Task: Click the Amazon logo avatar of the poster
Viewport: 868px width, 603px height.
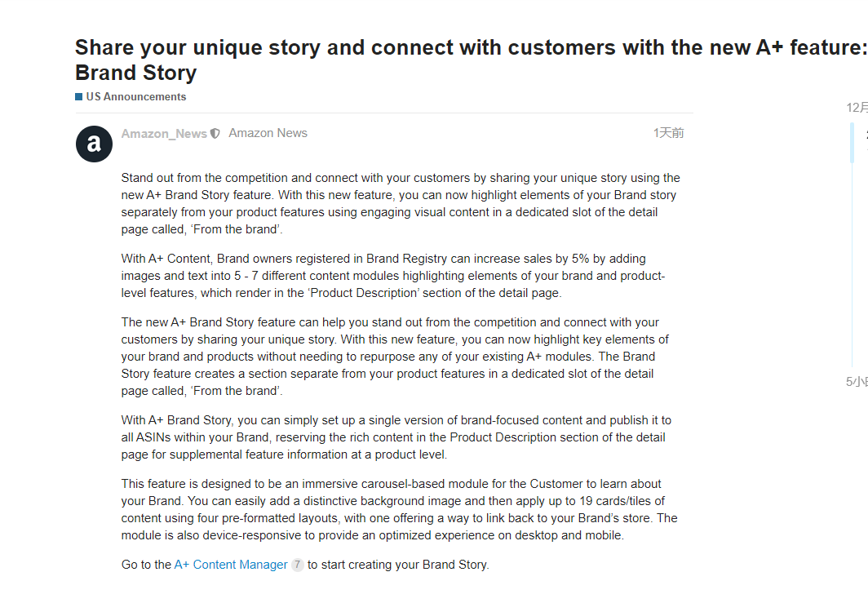Action: (94, 144)
